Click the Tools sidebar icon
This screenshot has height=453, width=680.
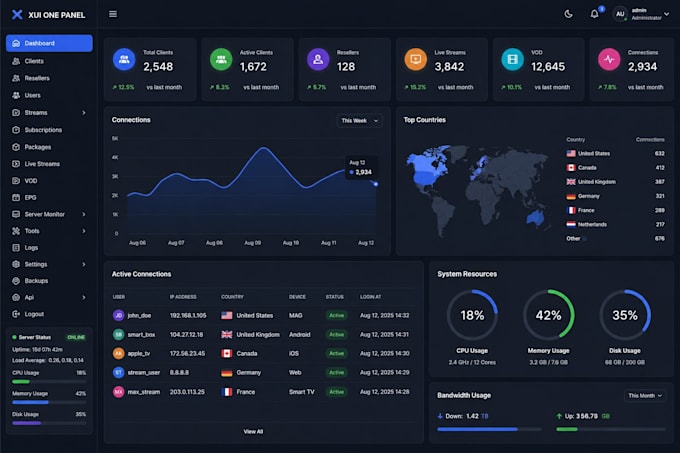point(16,231)
